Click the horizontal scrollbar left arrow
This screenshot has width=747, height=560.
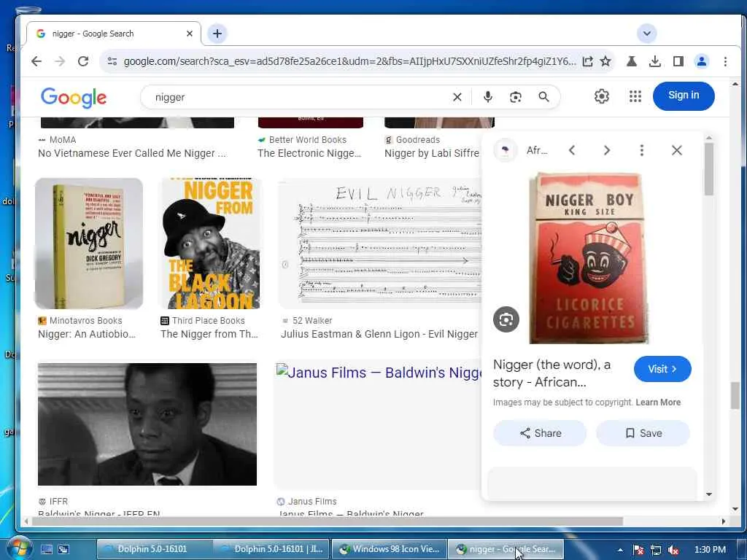pyautogui.click(x=26, y=521)
